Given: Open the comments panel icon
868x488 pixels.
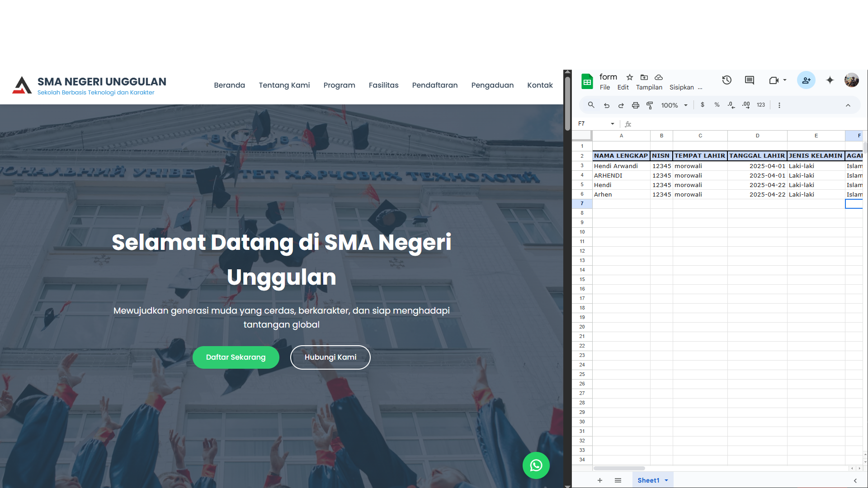Looking at the screenshot, I should pos(749,80).
